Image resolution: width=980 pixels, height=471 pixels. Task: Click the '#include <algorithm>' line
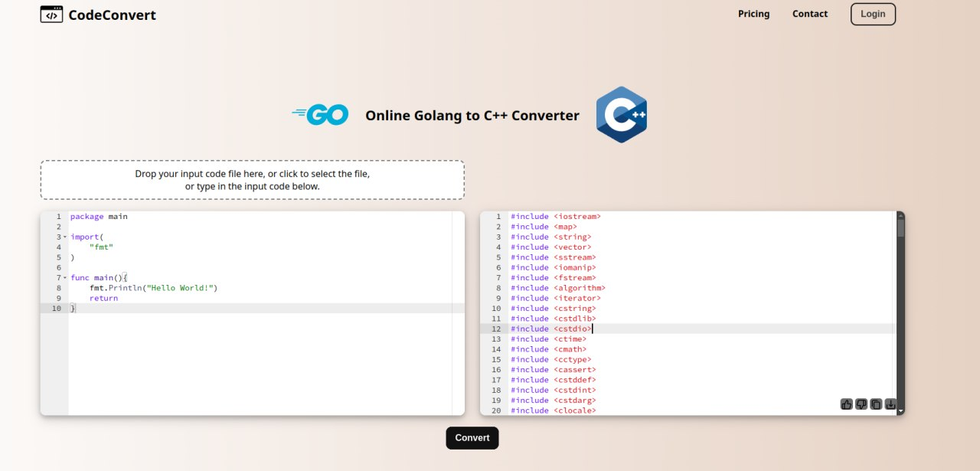tap(558, 288)
